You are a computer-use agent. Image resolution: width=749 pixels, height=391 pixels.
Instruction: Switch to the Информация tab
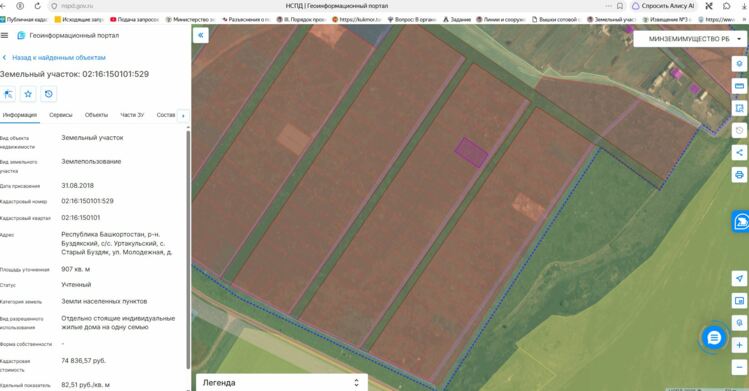click(20, 115)
